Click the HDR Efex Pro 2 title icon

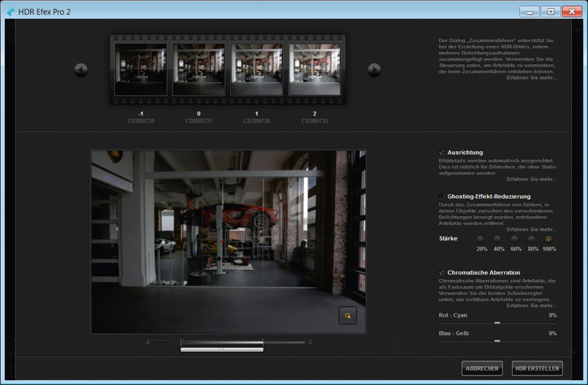click(11, 12)
